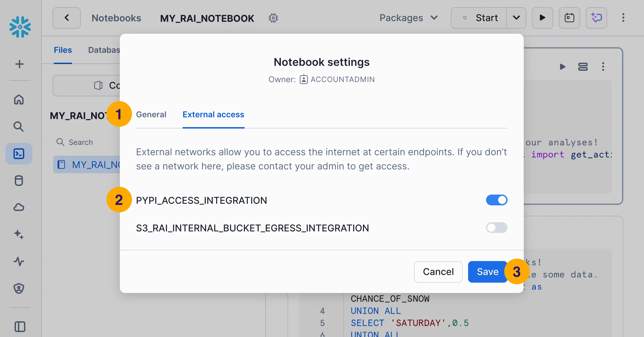Select the Projects terminal icon in sidebar
The width and height of the screenshot is (644, 337).
19,154
